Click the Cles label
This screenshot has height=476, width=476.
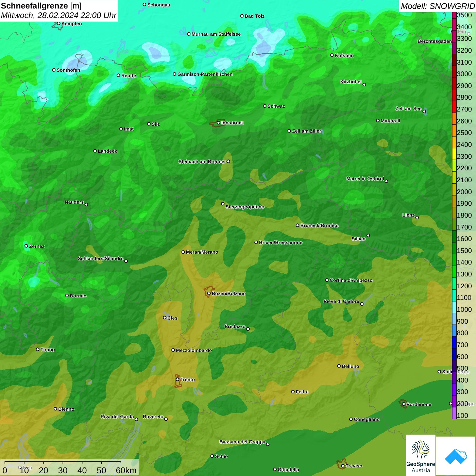[172, 318]
